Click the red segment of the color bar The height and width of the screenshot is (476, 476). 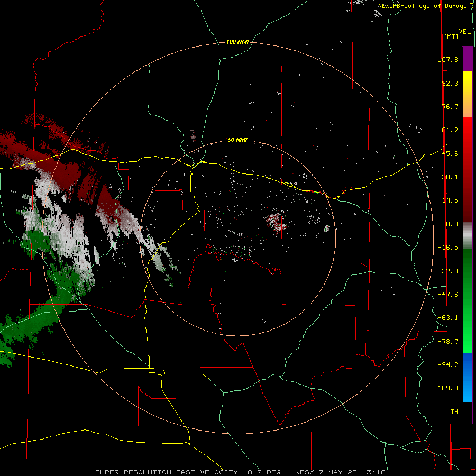coord(467,169)
